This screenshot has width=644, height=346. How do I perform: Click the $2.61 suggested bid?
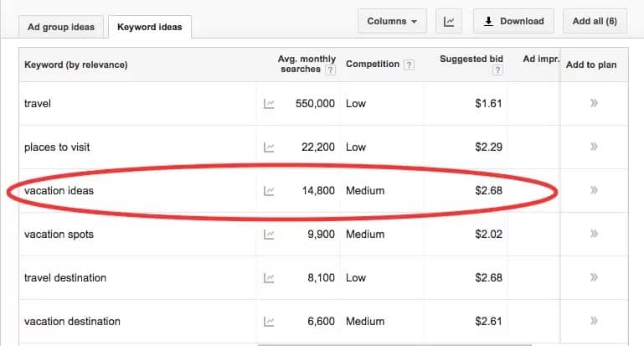(488, 322)
